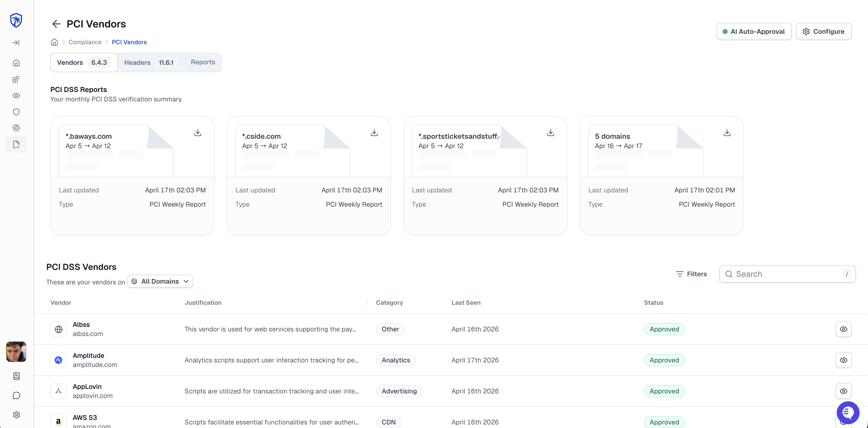Click the Amplitude vendor logo

pos(58,360)
